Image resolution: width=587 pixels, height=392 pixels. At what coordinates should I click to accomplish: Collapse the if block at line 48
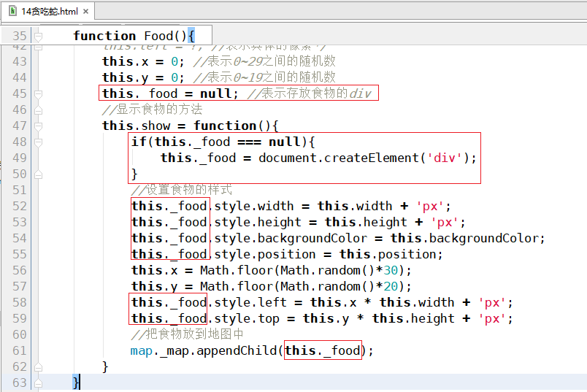[37, 142]
